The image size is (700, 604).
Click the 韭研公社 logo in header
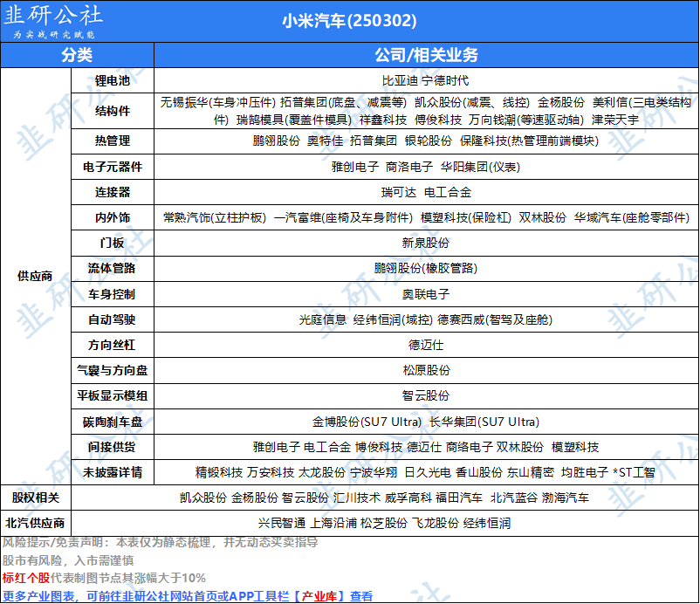coord(55,22)
